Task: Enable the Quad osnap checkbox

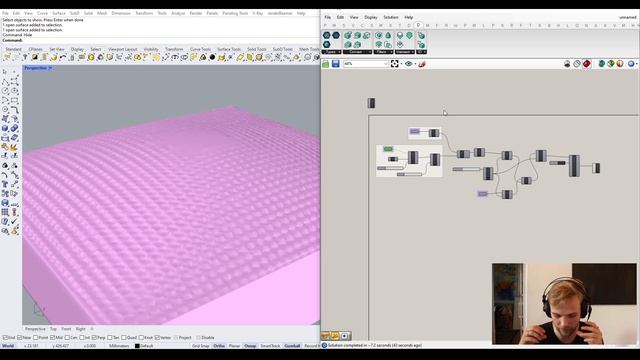Action: pyautogui.click(x=124, y=338)
